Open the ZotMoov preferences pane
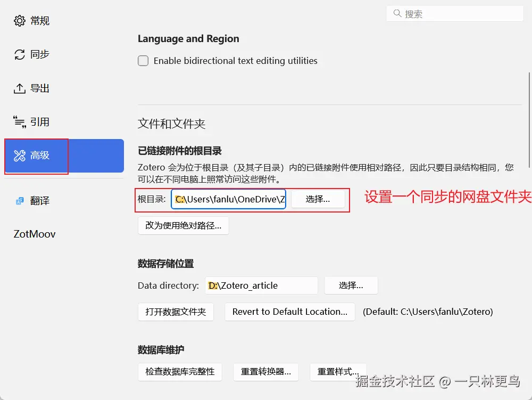Image resolution: width=532 pixels, height=400 pixels. click(x=64, y=234)
